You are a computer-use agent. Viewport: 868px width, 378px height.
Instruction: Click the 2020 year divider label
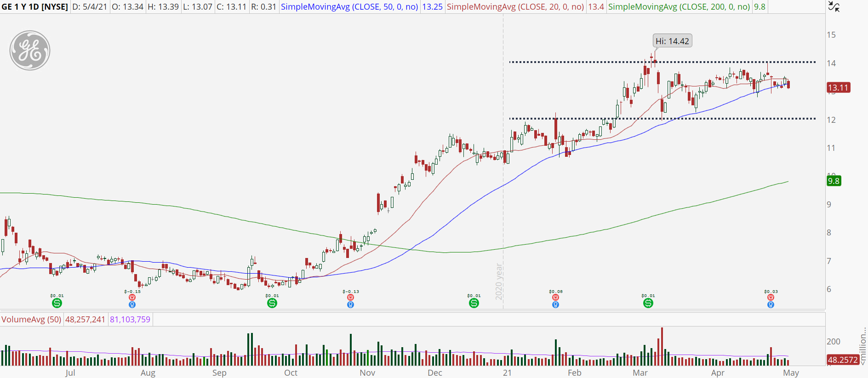pos(499,281)
